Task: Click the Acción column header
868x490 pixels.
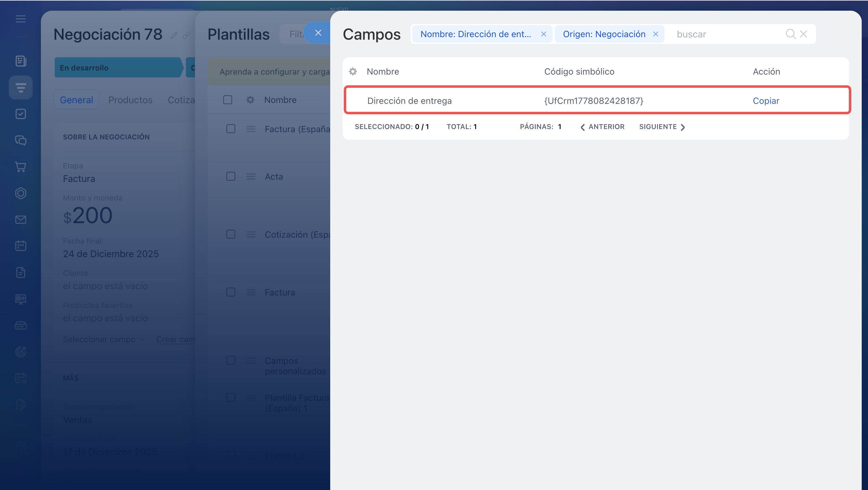Action: click(x=766, y=71)
